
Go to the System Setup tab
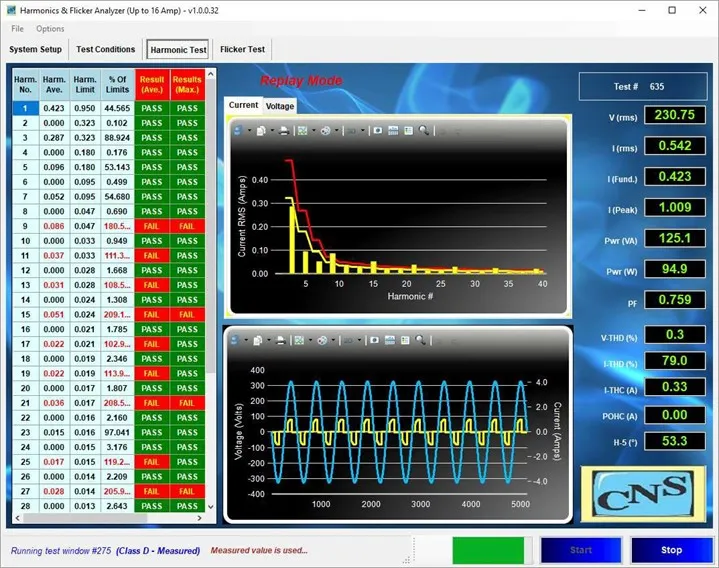(35, 49)
